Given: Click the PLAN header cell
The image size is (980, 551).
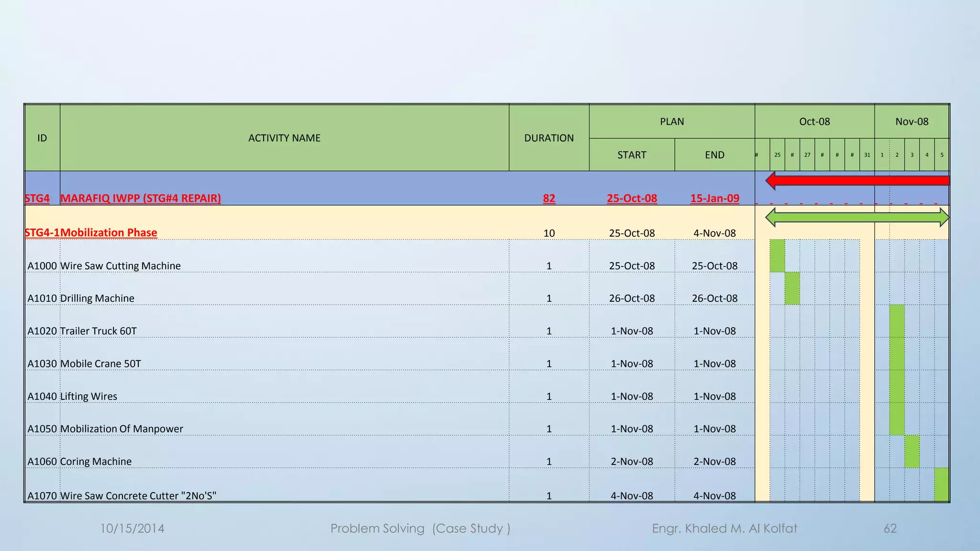Looking at the screenshot, I should 672,121.
